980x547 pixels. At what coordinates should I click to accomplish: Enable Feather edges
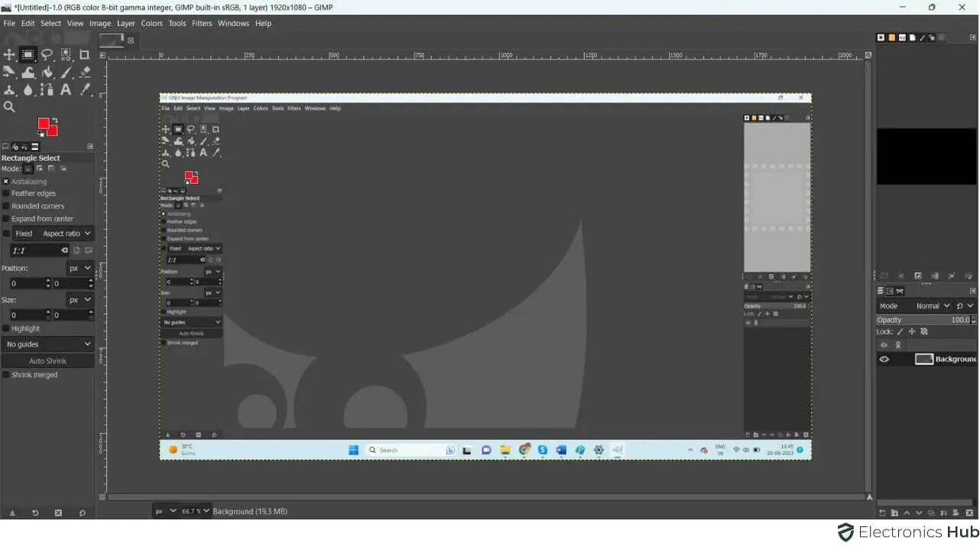click(x=6, y=194)
